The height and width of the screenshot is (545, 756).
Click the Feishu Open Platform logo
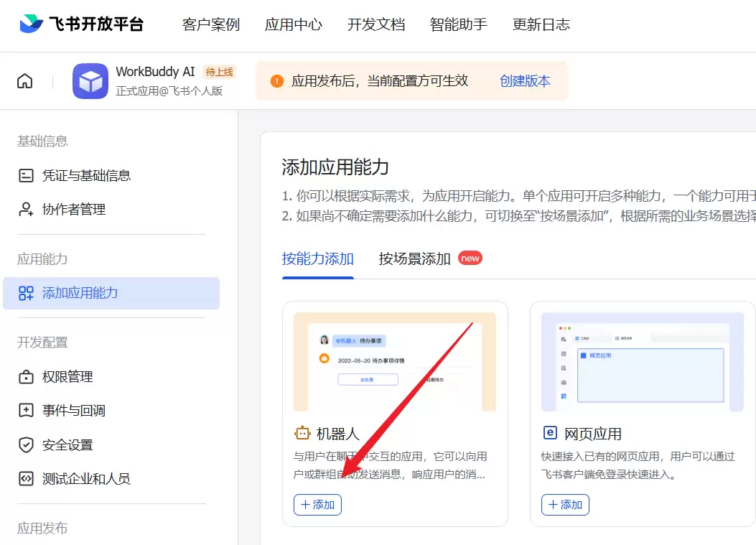82,24
